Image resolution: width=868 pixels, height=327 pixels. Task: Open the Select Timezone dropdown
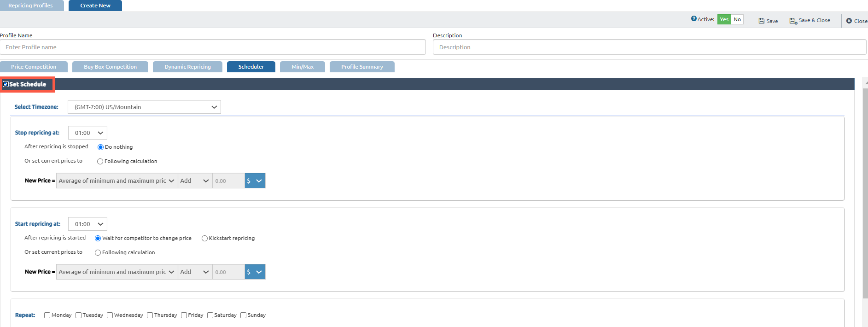(144, 107)
